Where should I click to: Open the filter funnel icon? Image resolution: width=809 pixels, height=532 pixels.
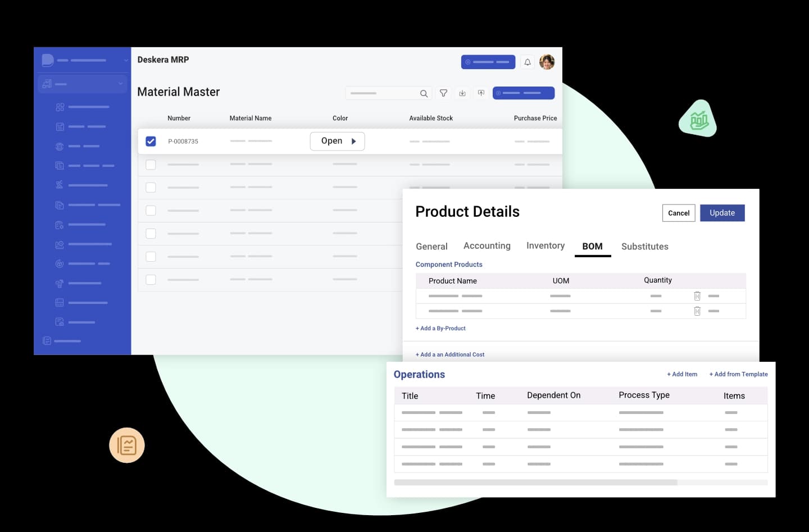pos(443,93)
